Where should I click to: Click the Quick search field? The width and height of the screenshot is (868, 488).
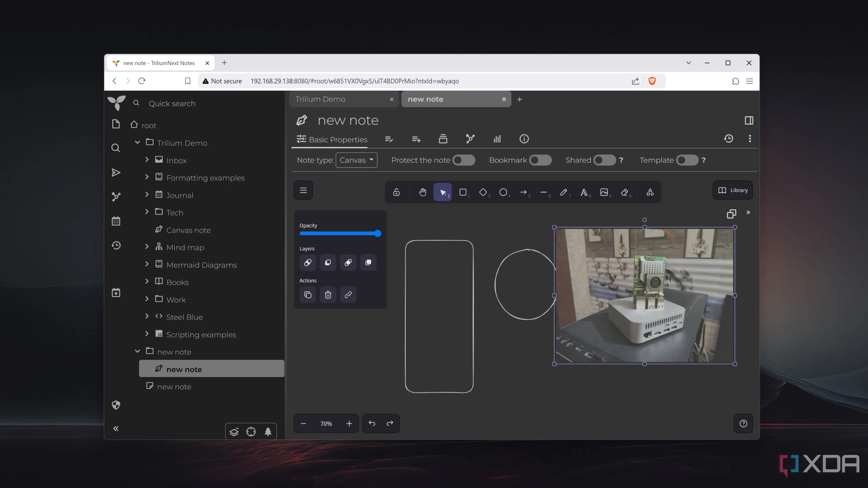point(172,103)
